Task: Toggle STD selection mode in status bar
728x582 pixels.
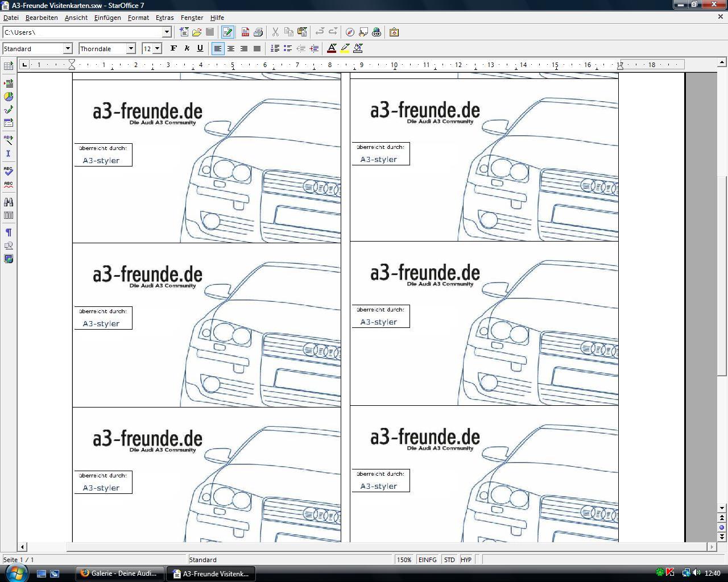Action: coord(449,560)
